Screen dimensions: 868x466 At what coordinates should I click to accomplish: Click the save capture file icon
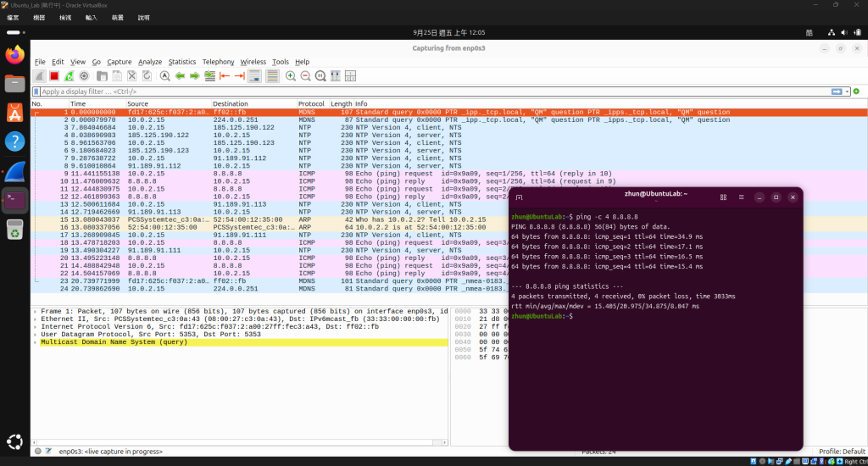click(117, 75)
